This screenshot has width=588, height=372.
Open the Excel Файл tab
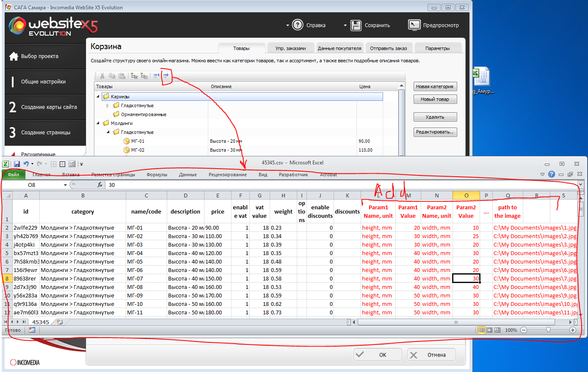(14, 175)
